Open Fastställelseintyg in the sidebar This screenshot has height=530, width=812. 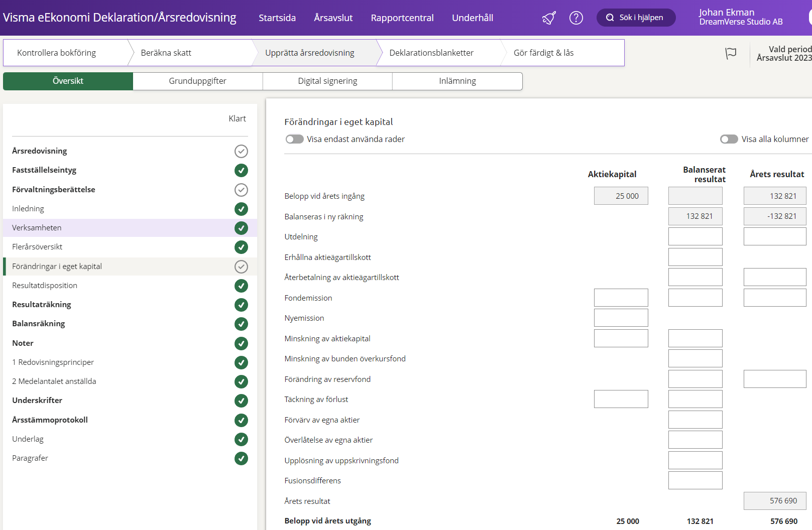coord(44,170)
